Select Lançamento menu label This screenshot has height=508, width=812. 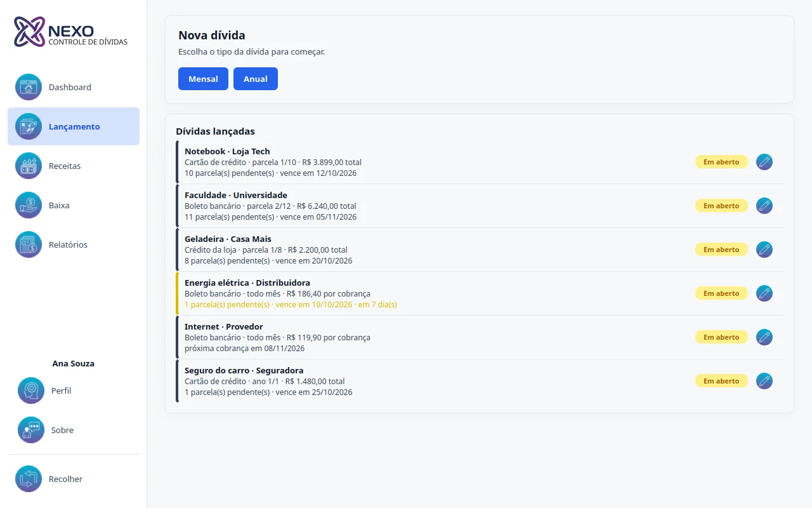coord(74,126)
